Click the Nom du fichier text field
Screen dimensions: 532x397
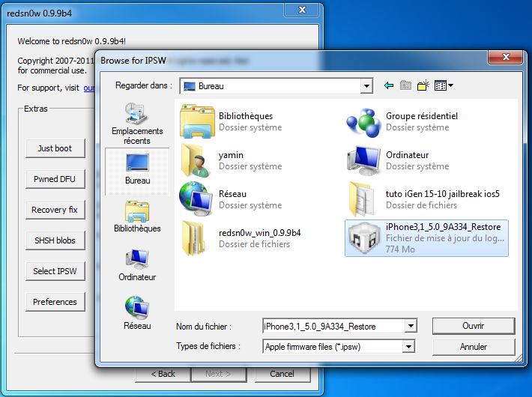coord(334,326)
